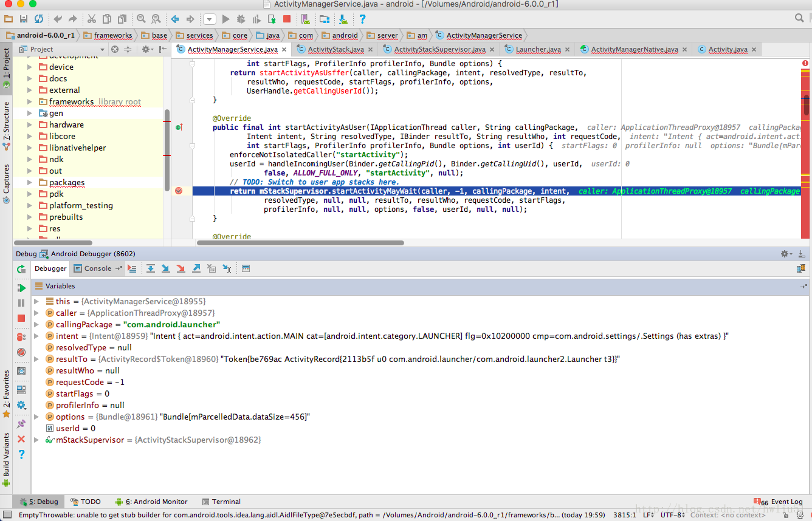Click the blue Help question mark in toolbar
Viewport: 812px width, 521px height.
[362, 19]
